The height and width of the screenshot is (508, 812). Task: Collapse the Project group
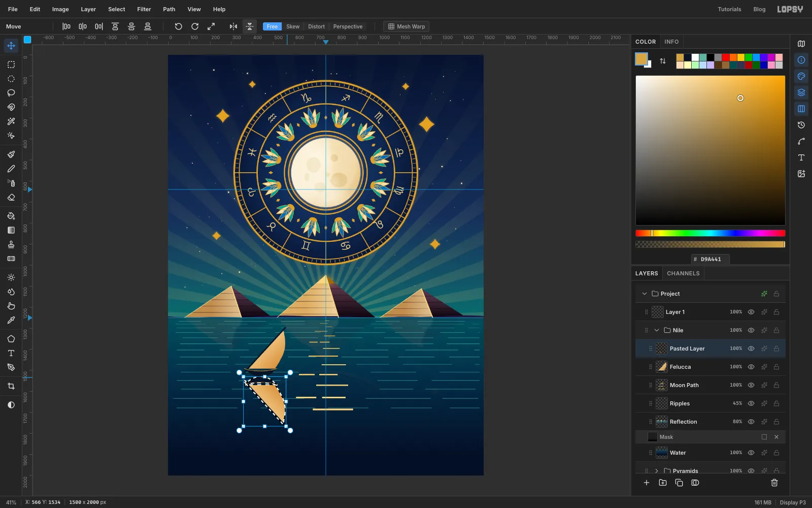645,294
